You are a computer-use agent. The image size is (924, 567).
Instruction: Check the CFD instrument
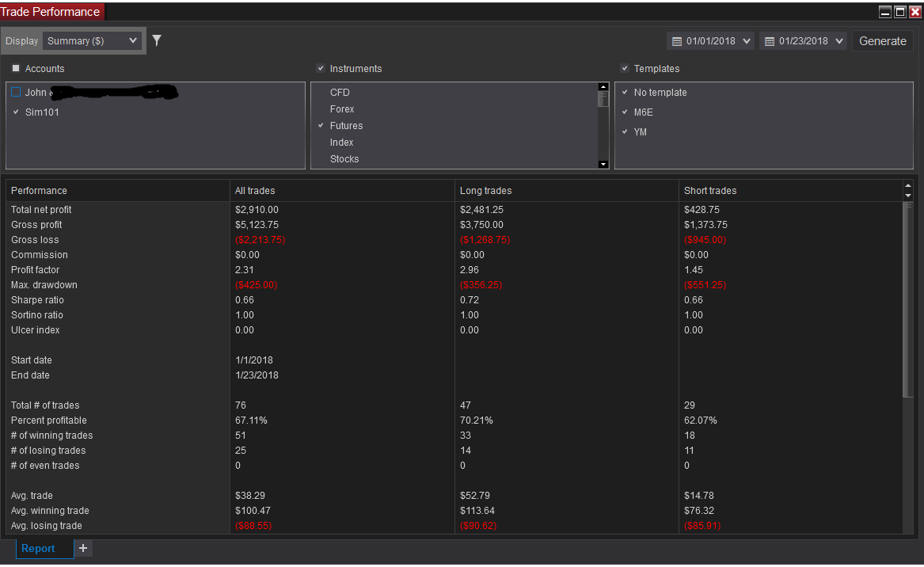coord(321,93)
